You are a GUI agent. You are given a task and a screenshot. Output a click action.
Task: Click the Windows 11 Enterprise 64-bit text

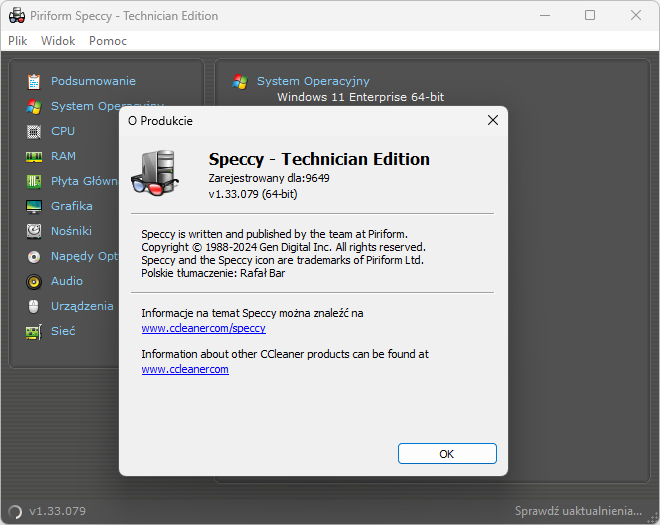(x=360, y=97)
